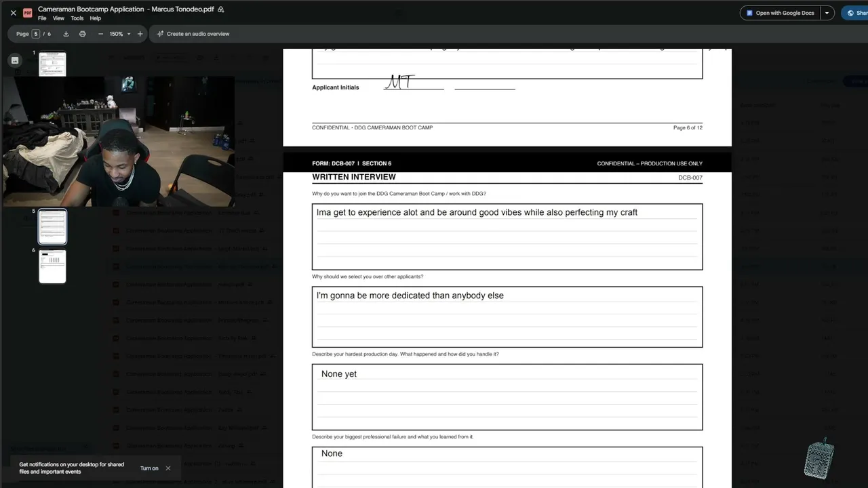Click the "Page 6 of 12" footer text
The height and width of the screenshot is (488, 868).
click(x=688, y=127)
